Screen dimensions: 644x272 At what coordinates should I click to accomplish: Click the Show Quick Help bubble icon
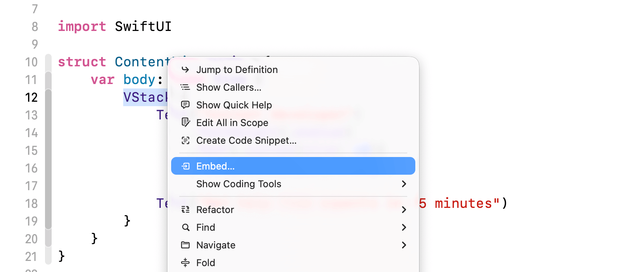pos(185,105)
